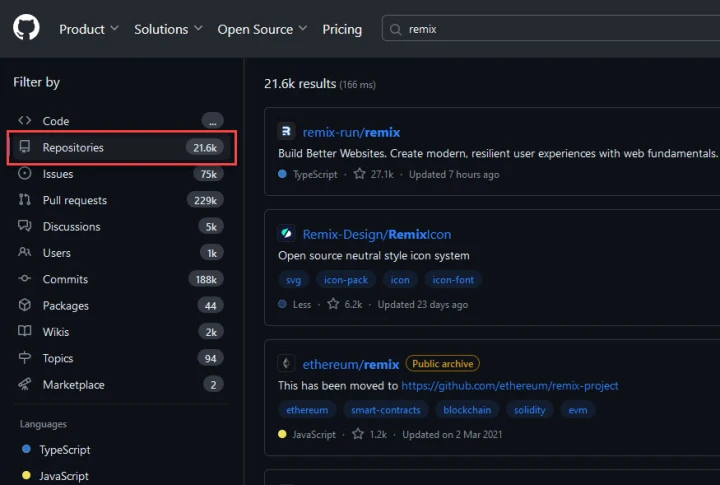Click the Repositories book icon

tap(24, 147)
